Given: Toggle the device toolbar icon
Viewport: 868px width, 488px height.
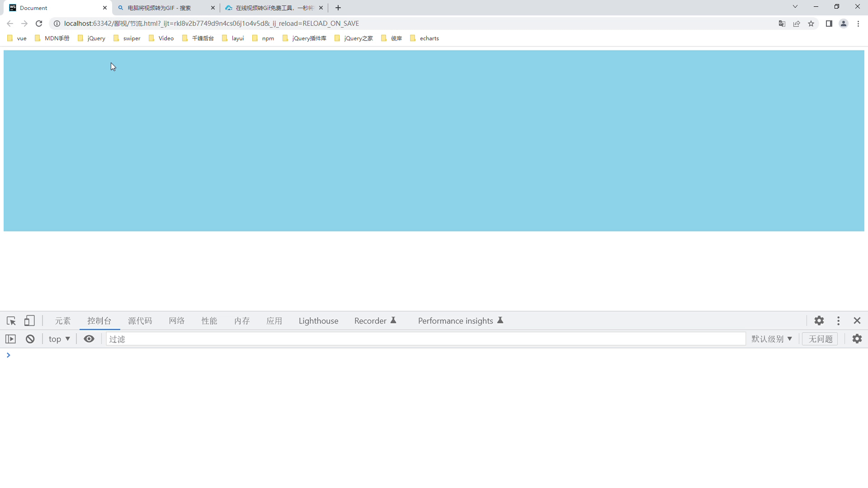Looking at the screenshot, I should click(x=29, y=321).
